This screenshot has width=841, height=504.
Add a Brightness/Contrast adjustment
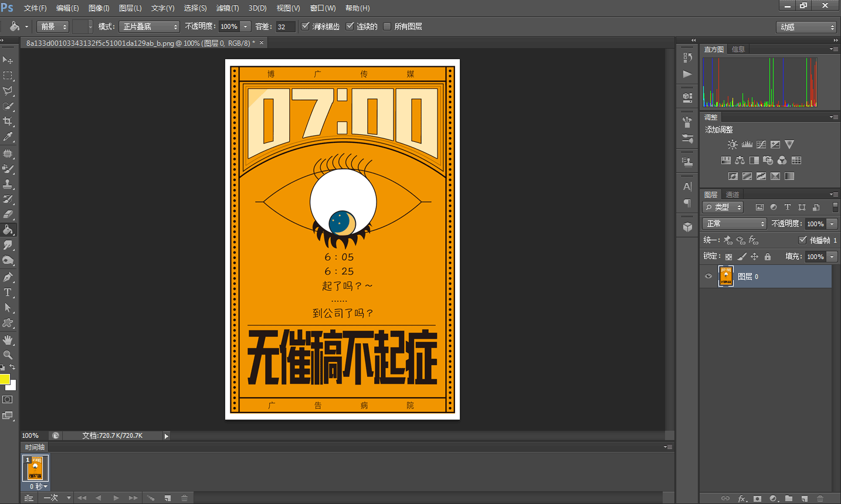(x=733, y=144)
